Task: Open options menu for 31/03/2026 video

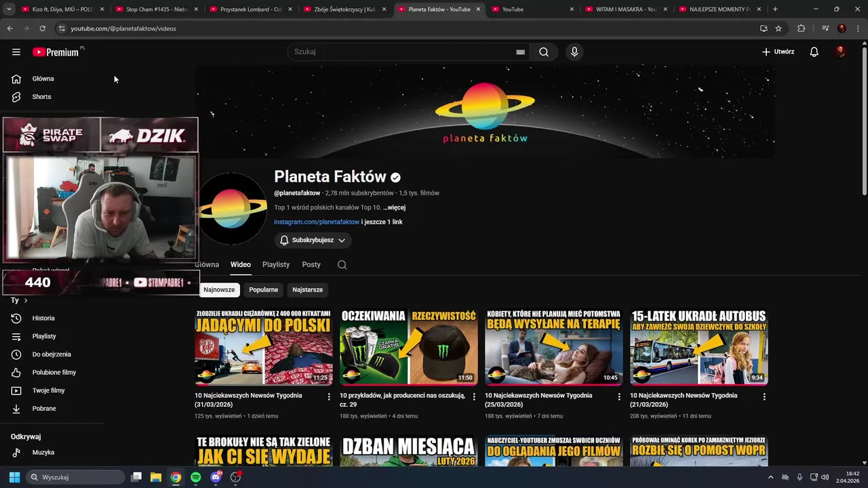Action: coord(329,396)
